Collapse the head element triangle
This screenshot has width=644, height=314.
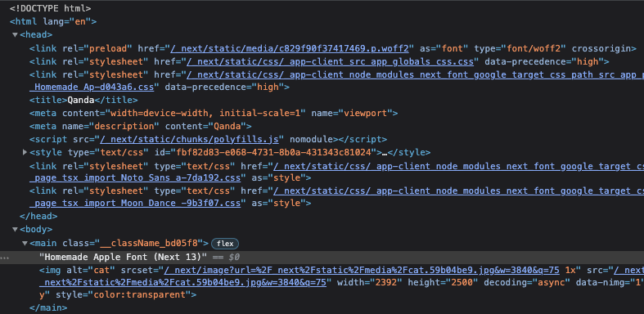coord(16,35)
